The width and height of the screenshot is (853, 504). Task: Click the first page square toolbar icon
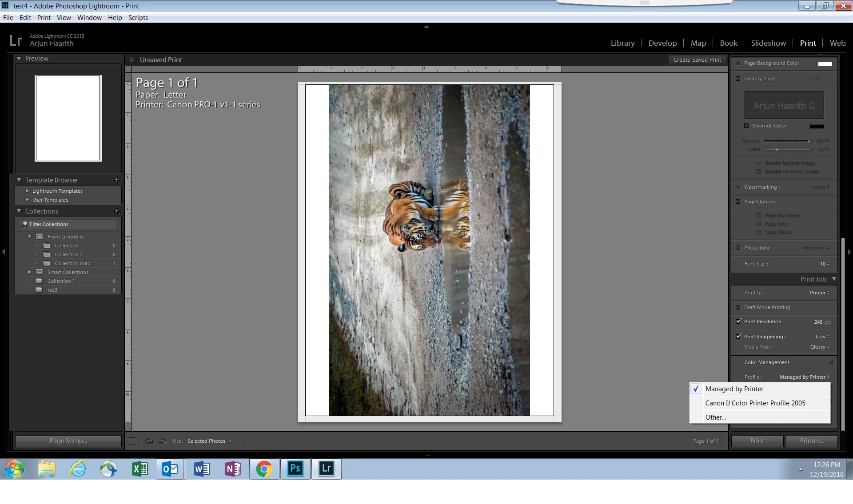click(132, 441)
